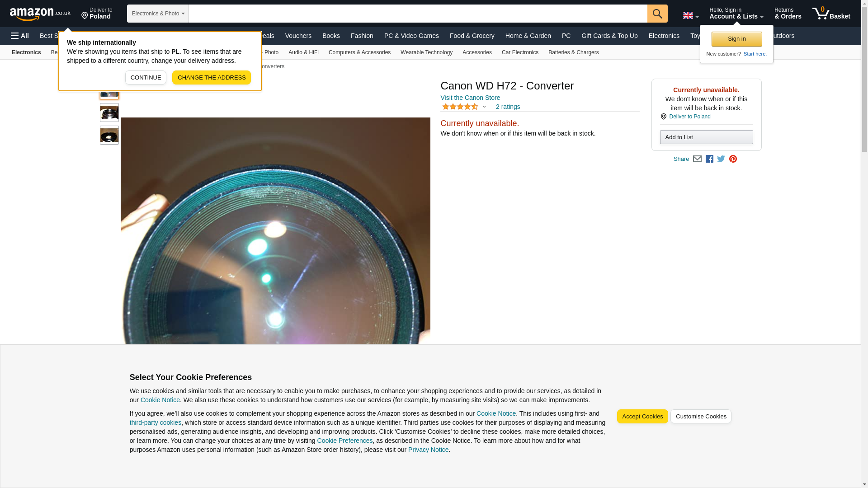Open the All hamburger menu
868x488 pixels.
pyautogui.click(x=20, y=36)
